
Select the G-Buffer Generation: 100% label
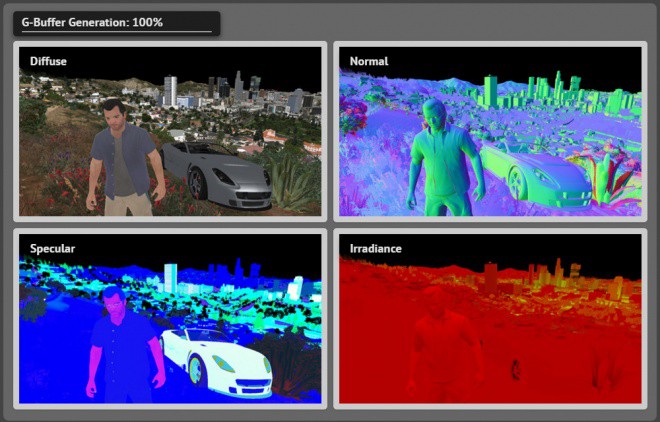coord(92,22)
